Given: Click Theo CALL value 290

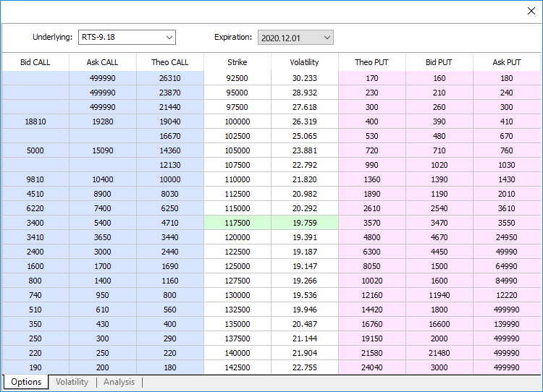Looking at the screenshot, I should point(169,338).
